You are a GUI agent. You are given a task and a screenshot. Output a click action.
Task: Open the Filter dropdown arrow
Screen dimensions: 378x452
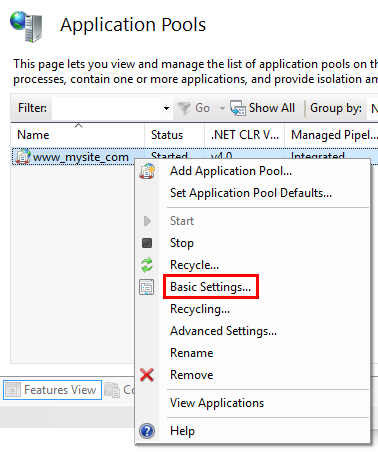[x=166, y=108]
